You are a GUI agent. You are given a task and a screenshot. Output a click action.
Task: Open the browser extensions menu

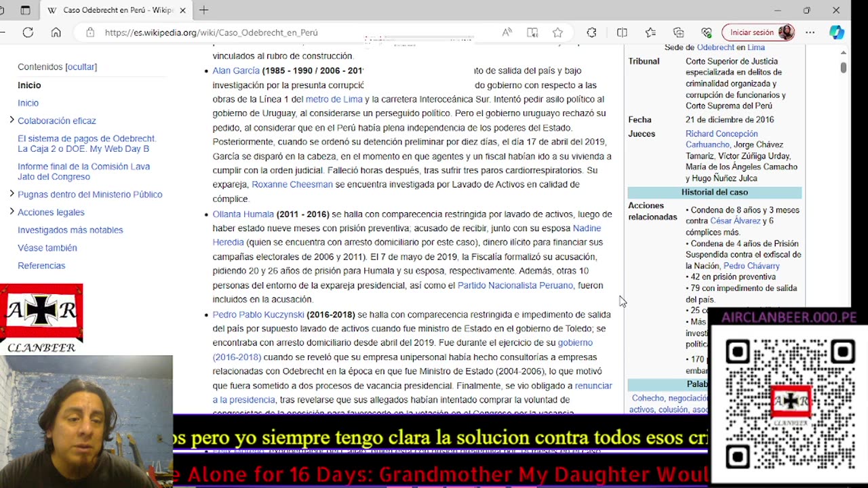[591, 33]
